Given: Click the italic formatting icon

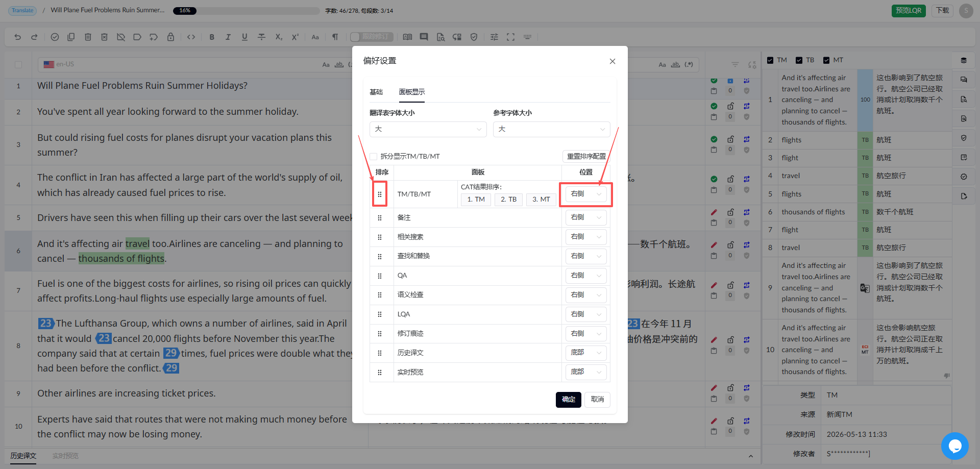Looking at the screenshot, I should coord(228,37).
